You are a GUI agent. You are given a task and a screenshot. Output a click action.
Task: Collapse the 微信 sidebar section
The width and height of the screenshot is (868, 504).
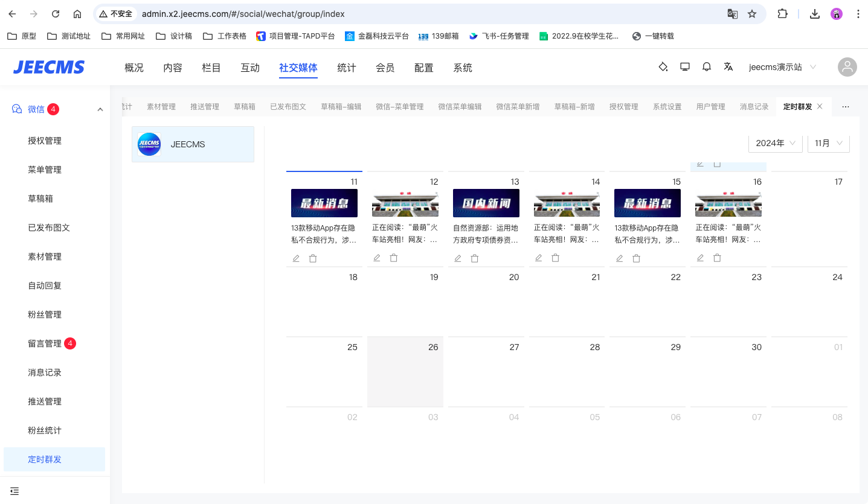click(100, 109)
